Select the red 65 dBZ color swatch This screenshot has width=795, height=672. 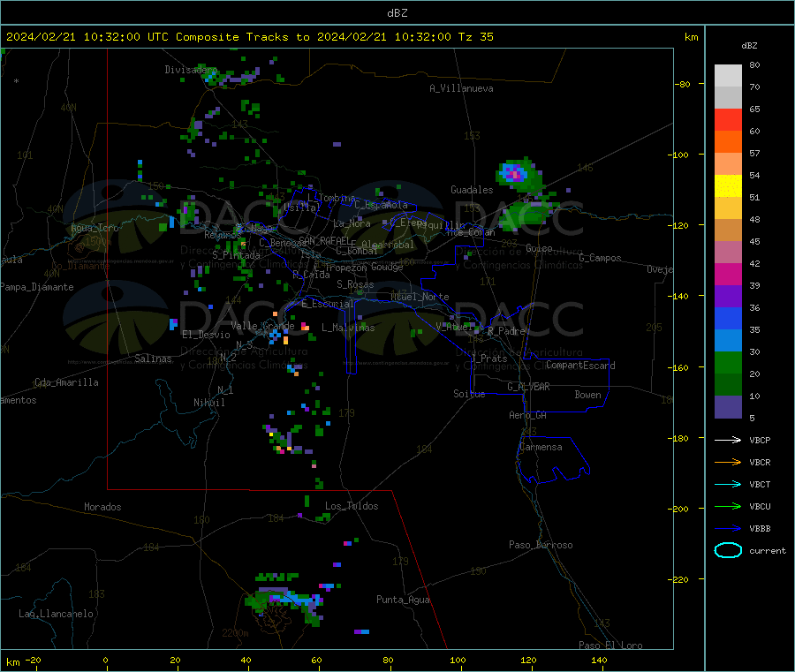tap(728, 119)
